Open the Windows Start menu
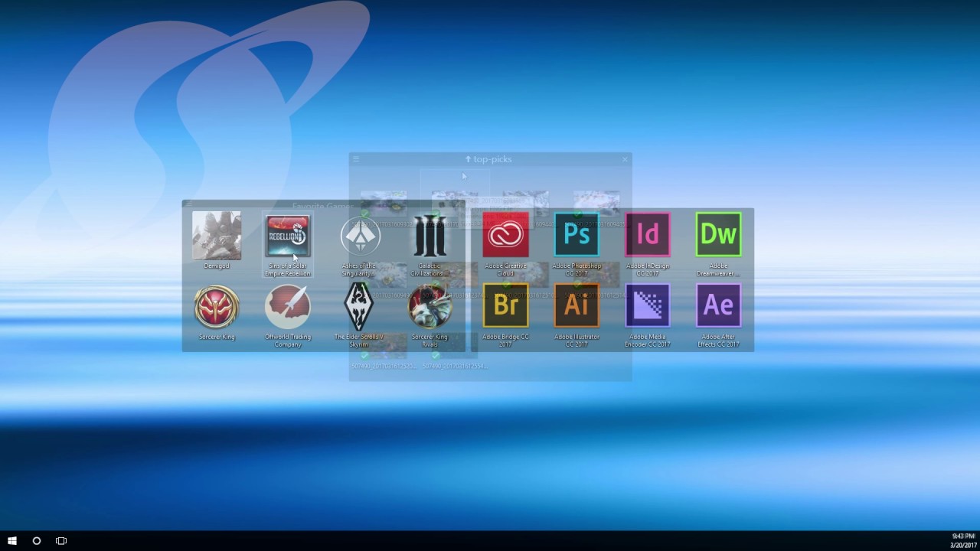Screen dimensions: 980x551 pyautogui.click(x=11, y=541)
